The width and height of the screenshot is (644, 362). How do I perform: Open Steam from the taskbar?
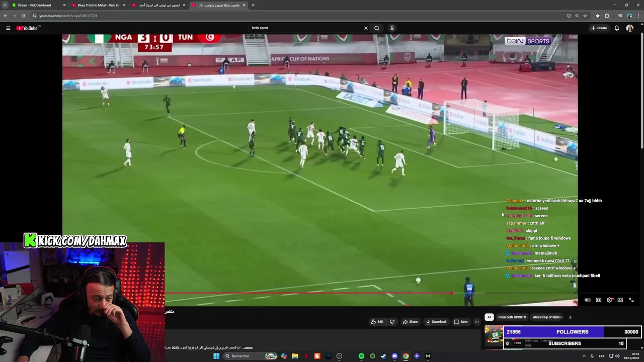383,356
